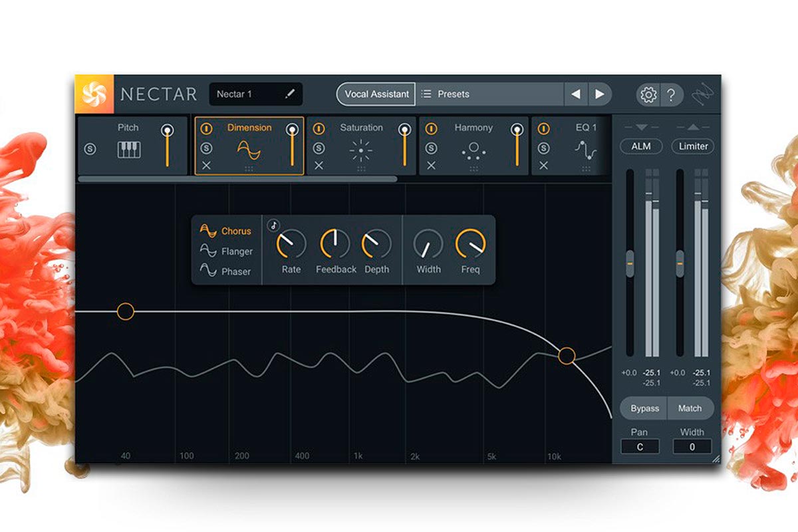Select the high-cut filter node near 10k

567,356
